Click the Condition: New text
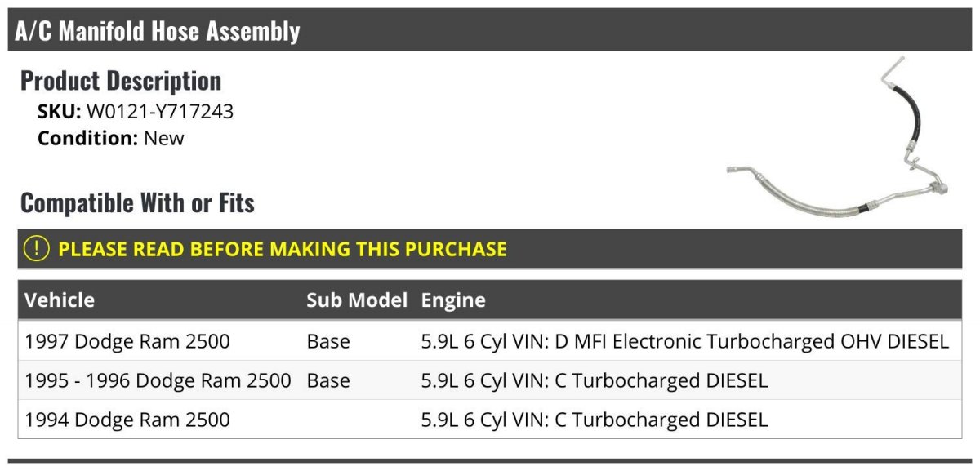The height and width of the screenshot is (471, 980). coord(111,138)
